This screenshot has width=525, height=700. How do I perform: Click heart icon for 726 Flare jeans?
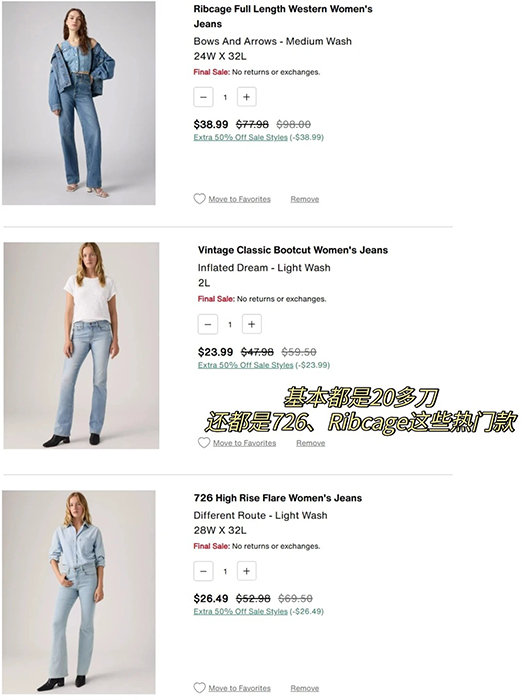tap(200, 688)
